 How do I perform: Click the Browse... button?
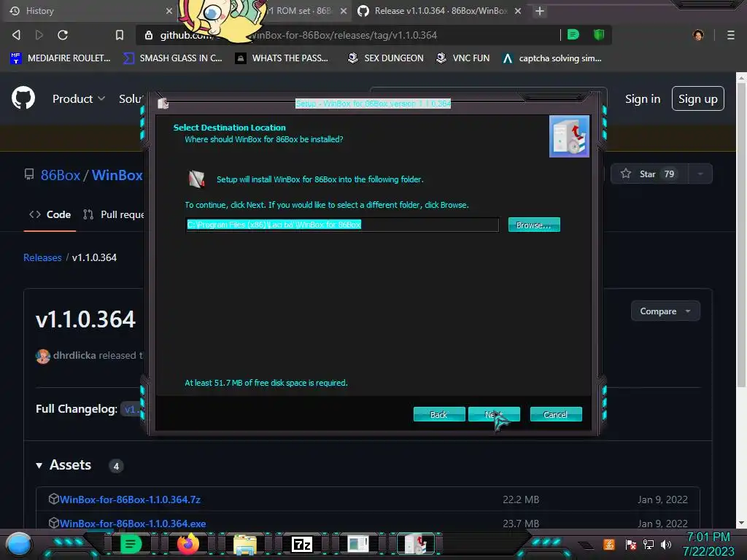(533, 225)
